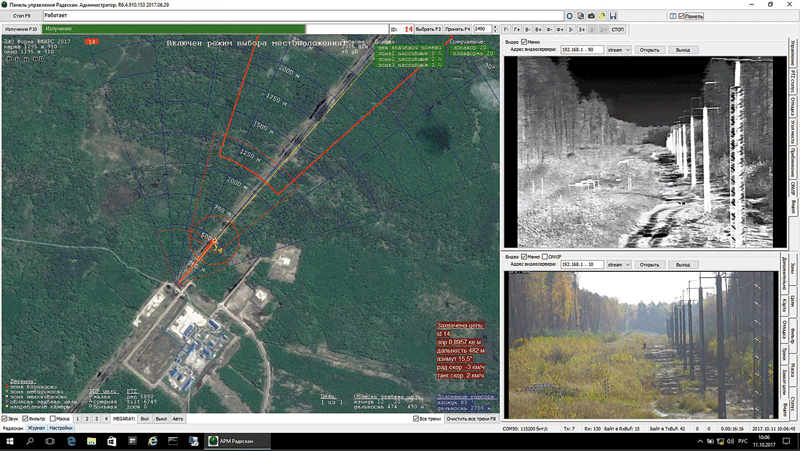The width and height of the screenshot is (800, 451).
Task: Open taskbar search magnifier
Action: [x=30, y=441]
